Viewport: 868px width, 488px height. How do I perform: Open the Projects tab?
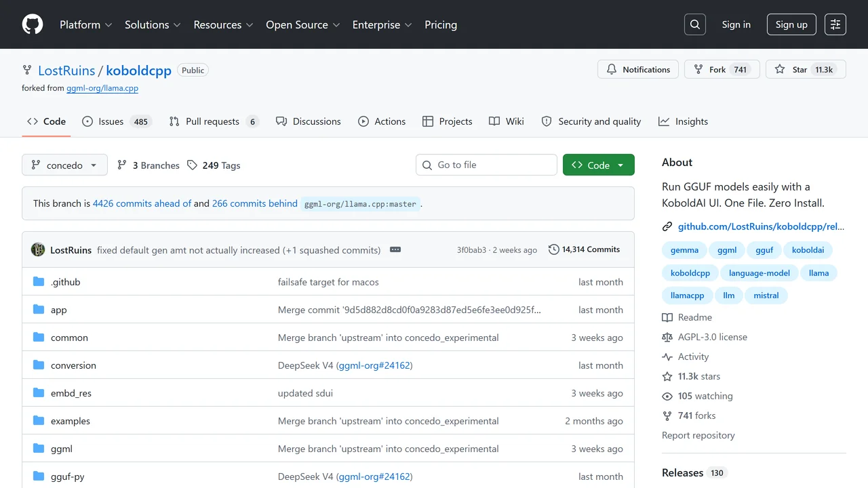(x=447, y=121)
